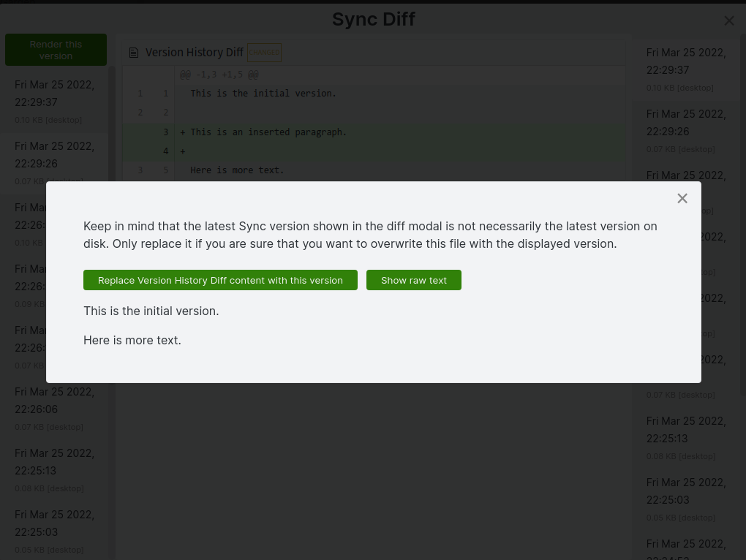The height and width of the screenshot is (560, 746).
Task: Select the 22:26:06 version entry on the left
Action: coord(54,401)
